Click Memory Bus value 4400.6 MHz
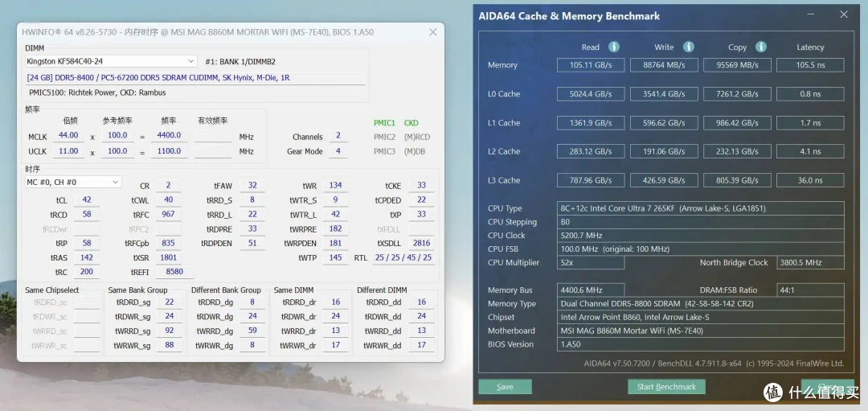Viewport: 868px width, 411px height. [591, 290]
